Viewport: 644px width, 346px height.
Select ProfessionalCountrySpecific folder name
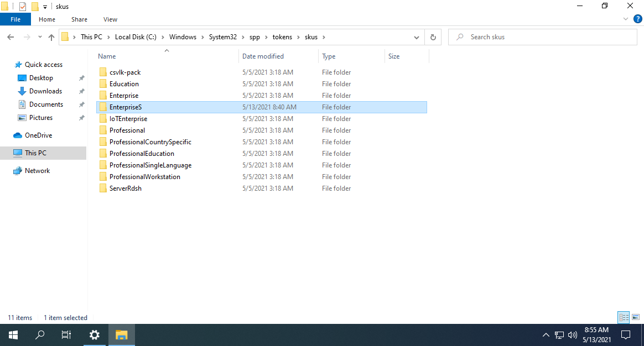[x=150, y=142]
